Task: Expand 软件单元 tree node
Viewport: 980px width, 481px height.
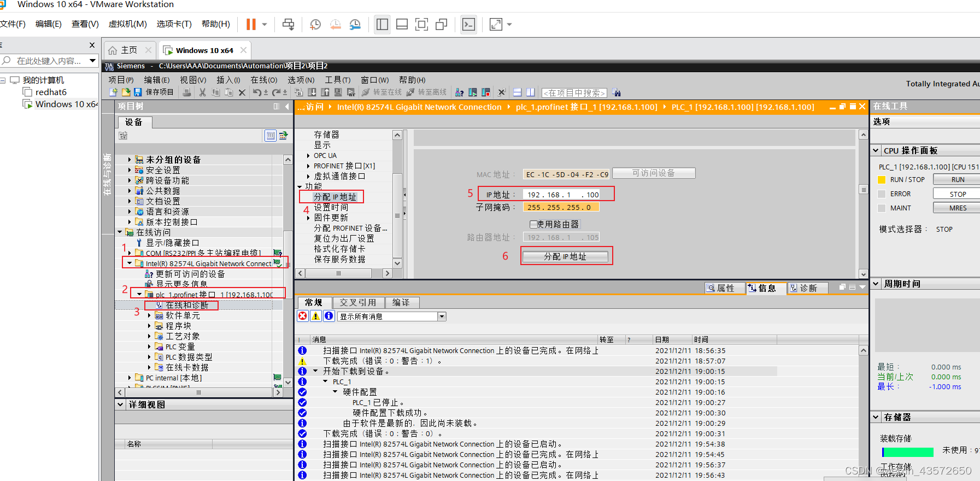Action: (x=149, y=315)
